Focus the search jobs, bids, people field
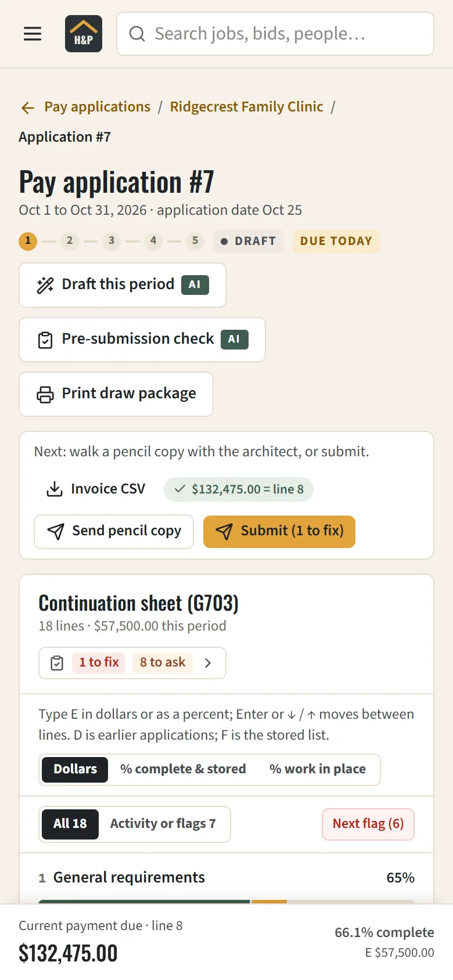This screenshot has height=980, width=453. (275, 34)
